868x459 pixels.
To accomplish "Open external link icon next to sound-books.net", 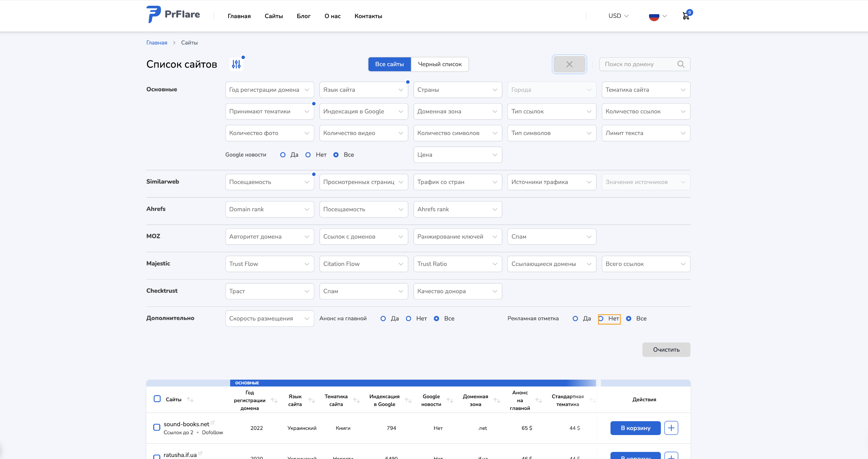I will 213,422.
